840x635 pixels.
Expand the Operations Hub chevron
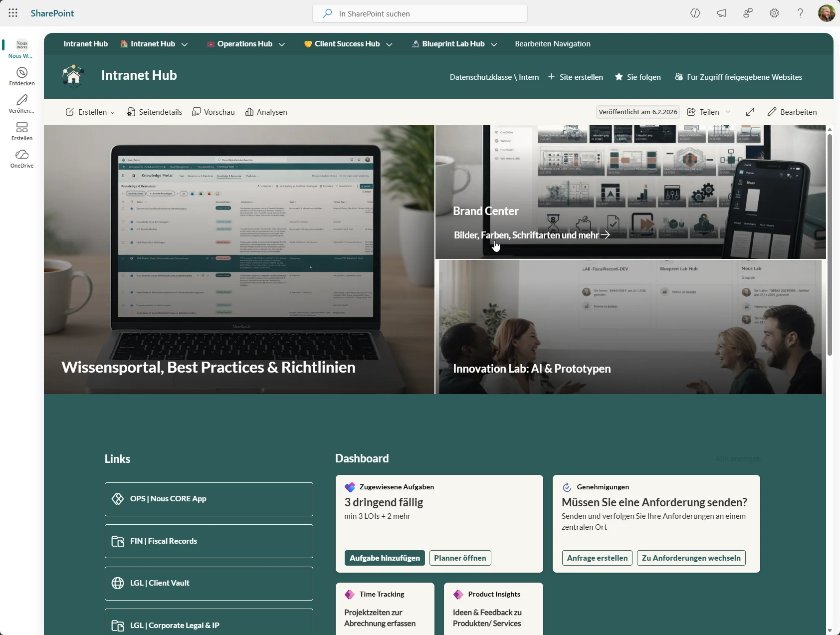point(282,44)
